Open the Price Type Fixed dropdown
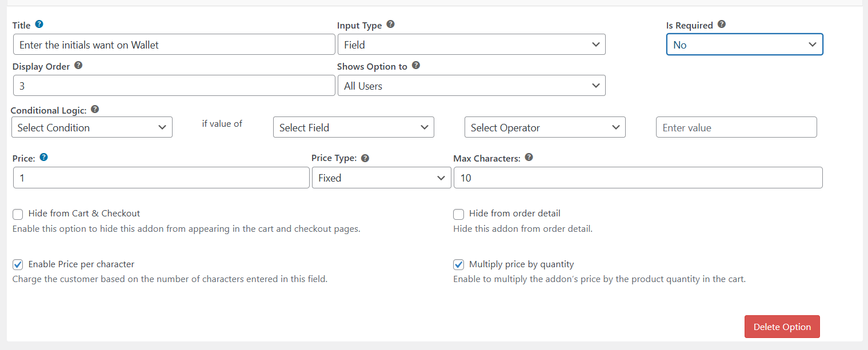 pos(381,178)
